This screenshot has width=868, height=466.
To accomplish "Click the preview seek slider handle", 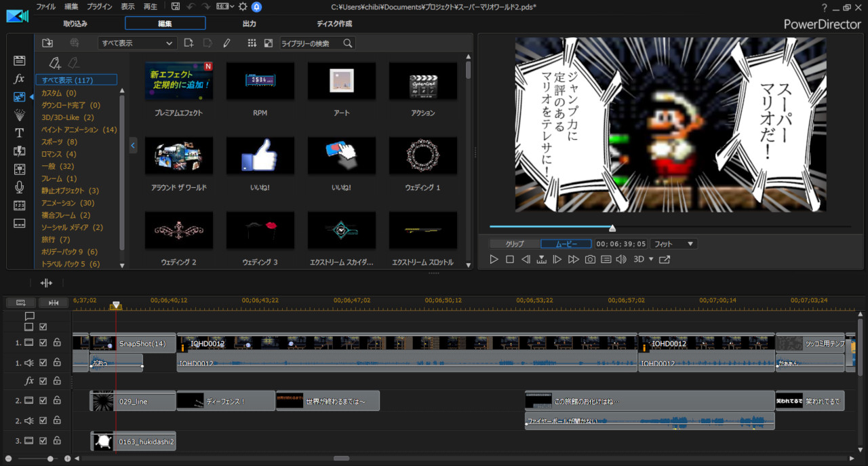I will tap(612, 228).
